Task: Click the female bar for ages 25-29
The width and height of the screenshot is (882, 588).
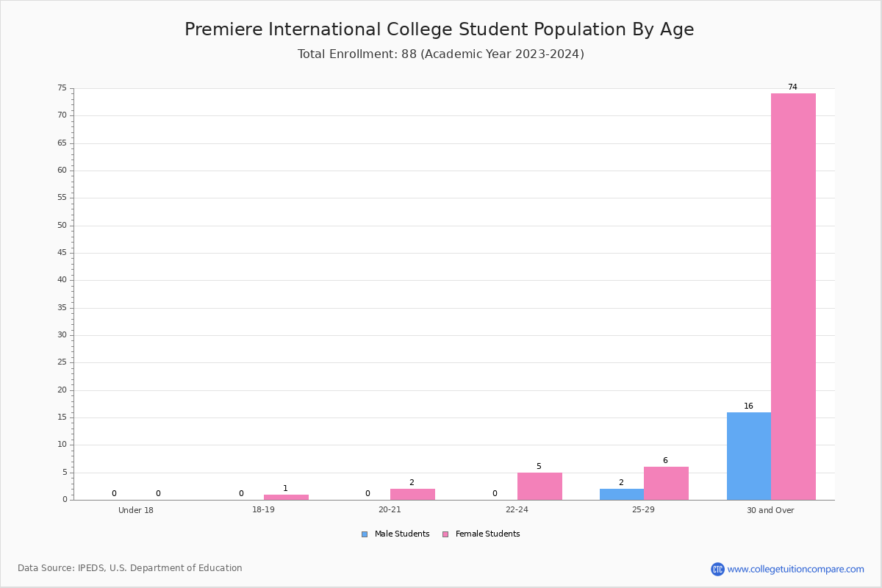Action: (666, 483)
